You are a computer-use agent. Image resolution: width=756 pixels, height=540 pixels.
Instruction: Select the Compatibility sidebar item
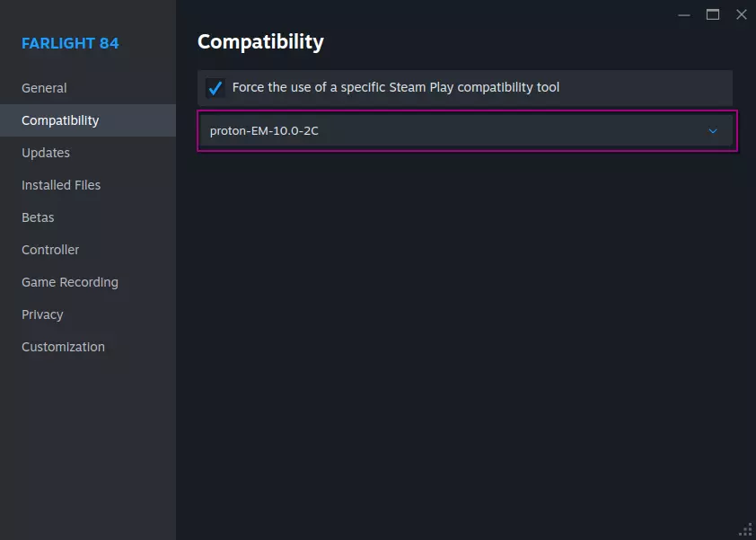(60, 120)
